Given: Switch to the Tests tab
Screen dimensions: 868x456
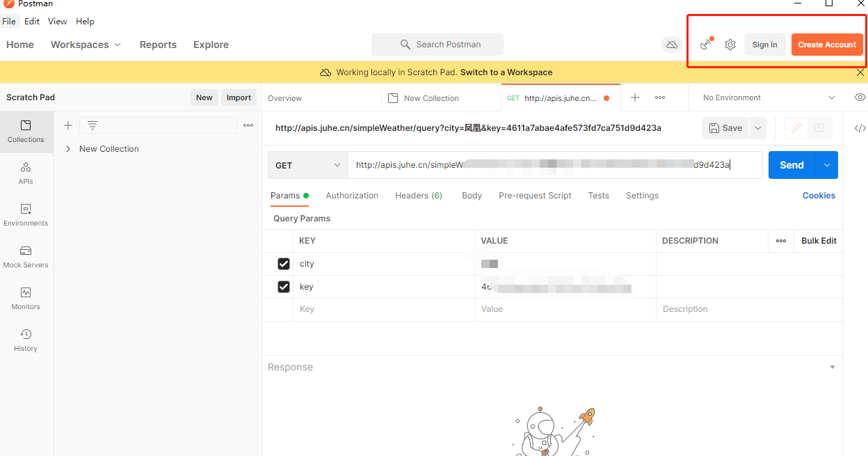Looking at the screenshot, I should click(598, 196).
